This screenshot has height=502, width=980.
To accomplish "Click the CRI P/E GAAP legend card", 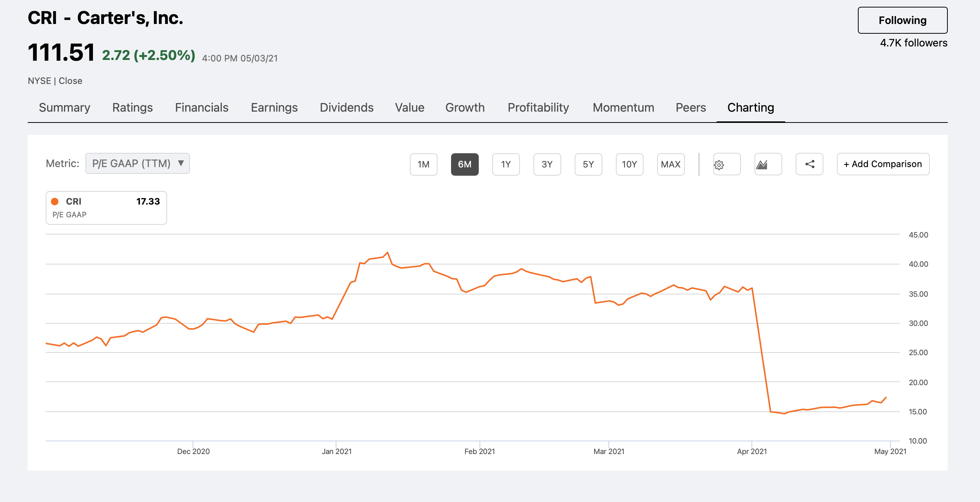I will [x=106, y=208].
